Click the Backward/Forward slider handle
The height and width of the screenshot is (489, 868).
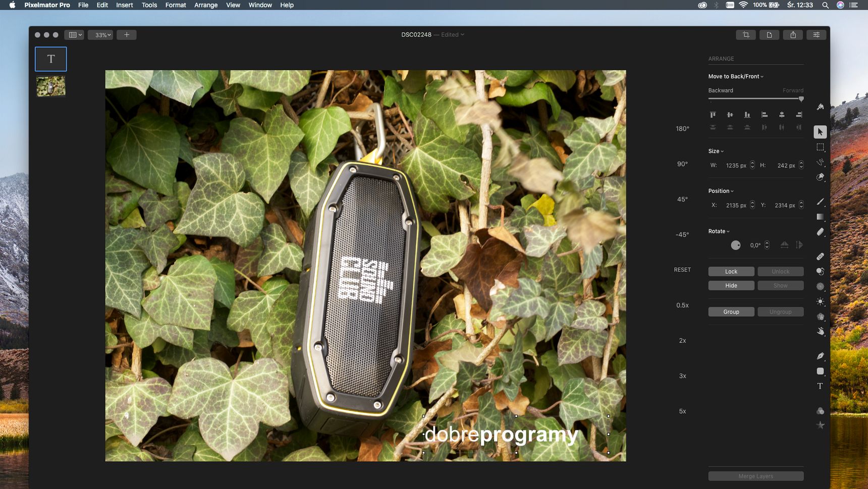(x=801, y=99)
